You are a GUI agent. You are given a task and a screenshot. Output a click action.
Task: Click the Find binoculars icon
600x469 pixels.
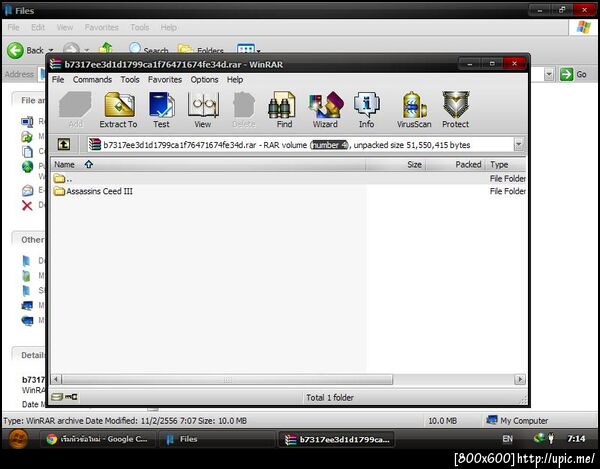(284, 110)
